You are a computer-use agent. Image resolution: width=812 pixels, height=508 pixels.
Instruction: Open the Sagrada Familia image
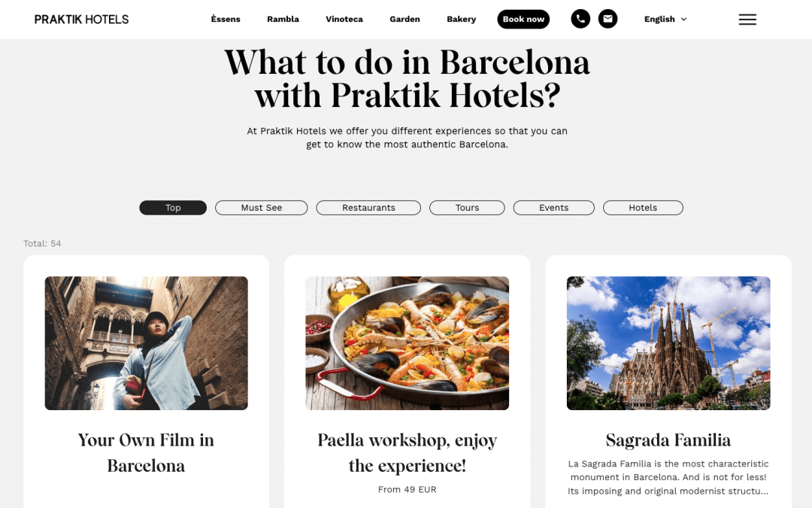[668, 343]
